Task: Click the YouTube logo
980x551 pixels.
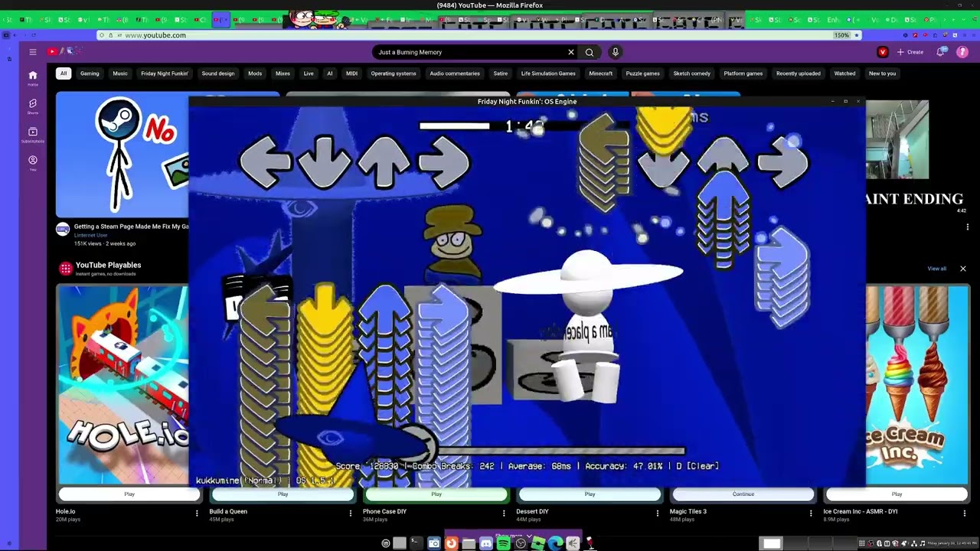Action: (64, 52)
